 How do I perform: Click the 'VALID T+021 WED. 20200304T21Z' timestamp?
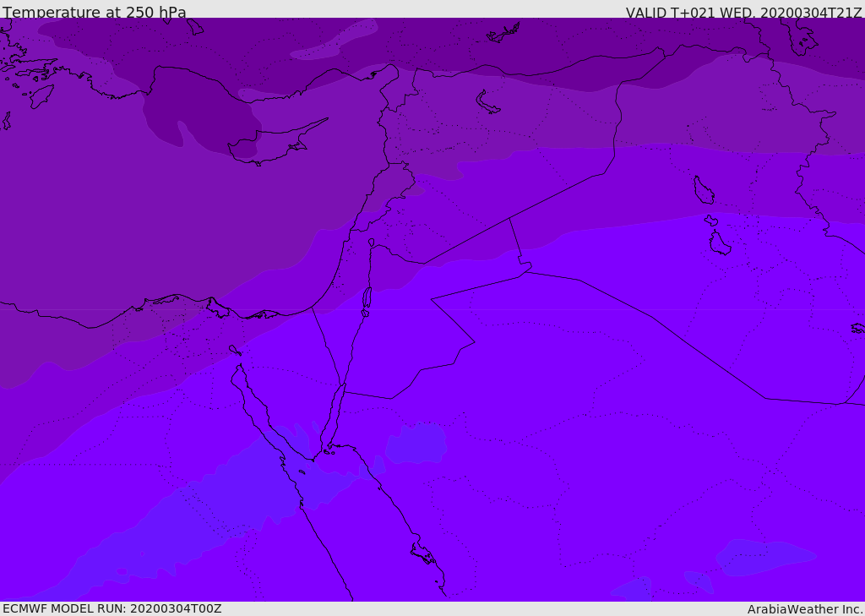pyautogui.click(x=743, y=13)
